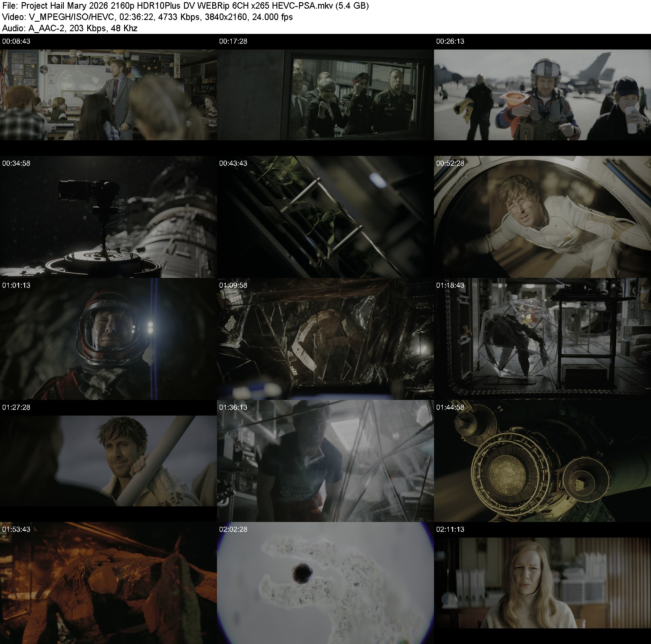Click the 01:53:43 timestamp label
Screen dimensions: 651x644
(16, 529)
